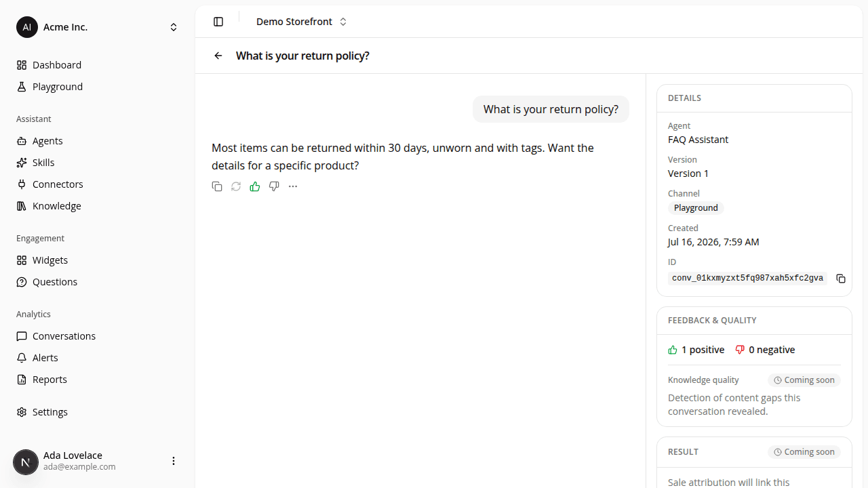This screenshot has height=488, width=868.
Task: Select the FAQ Assistant agent name
Action: click(x=698, y=140)
